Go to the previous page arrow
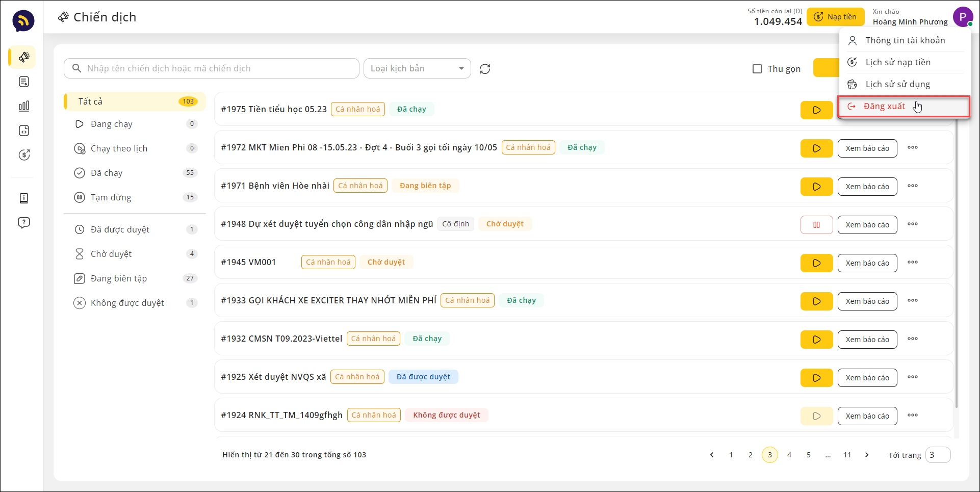 [712, 455]
